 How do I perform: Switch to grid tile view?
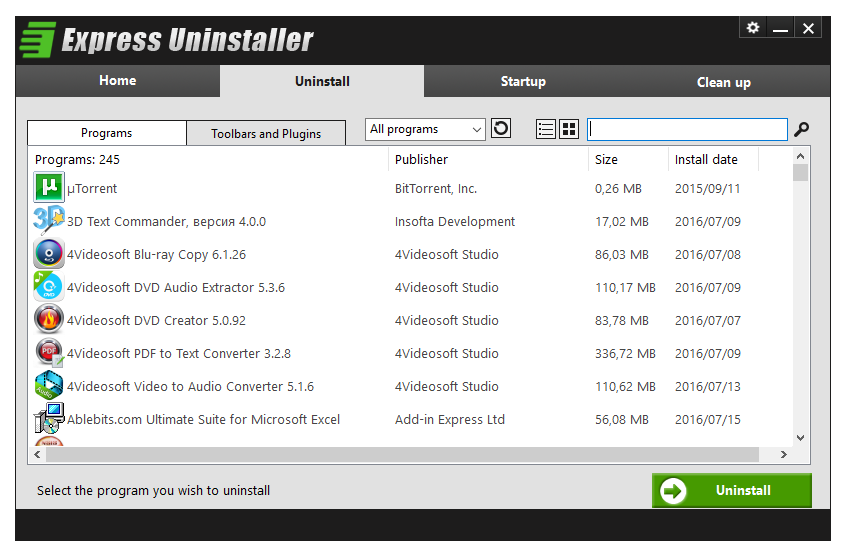point(569,129)
